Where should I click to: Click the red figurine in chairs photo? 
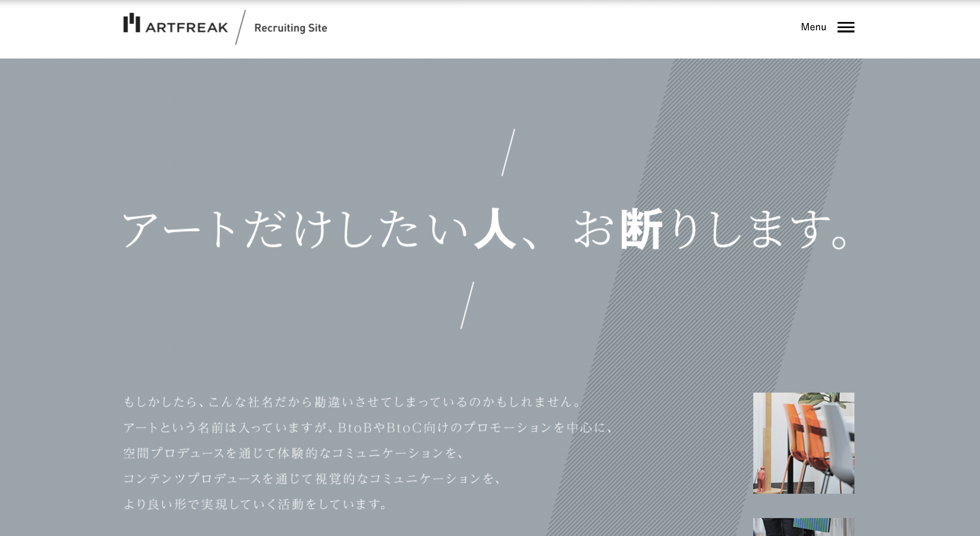(761, 480)
